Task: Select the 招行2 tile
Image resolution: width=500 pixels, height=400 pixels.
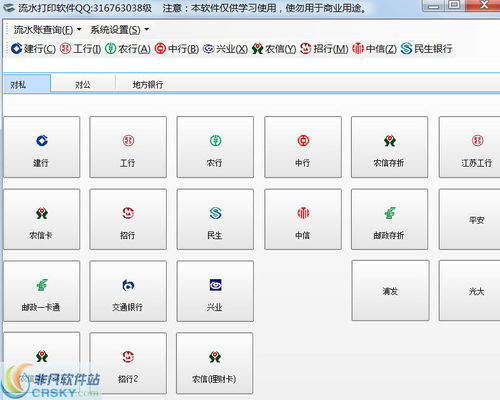Action: tap(128, 363)
